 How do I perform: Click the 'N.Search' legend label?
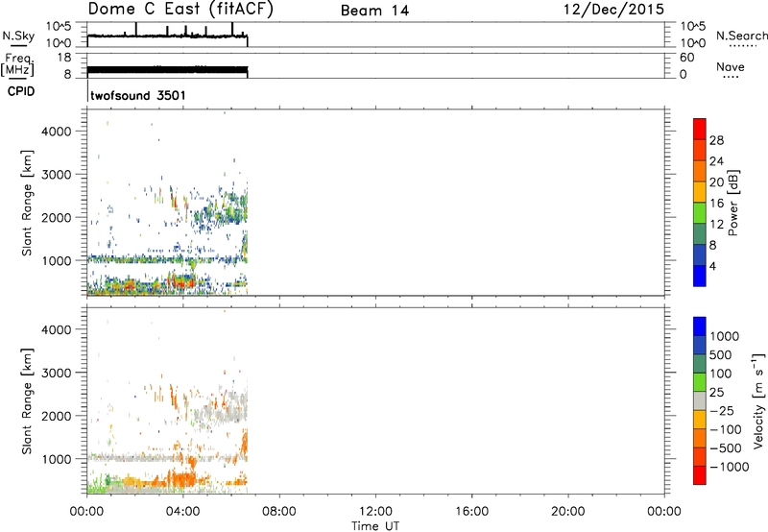click(741, 36)
